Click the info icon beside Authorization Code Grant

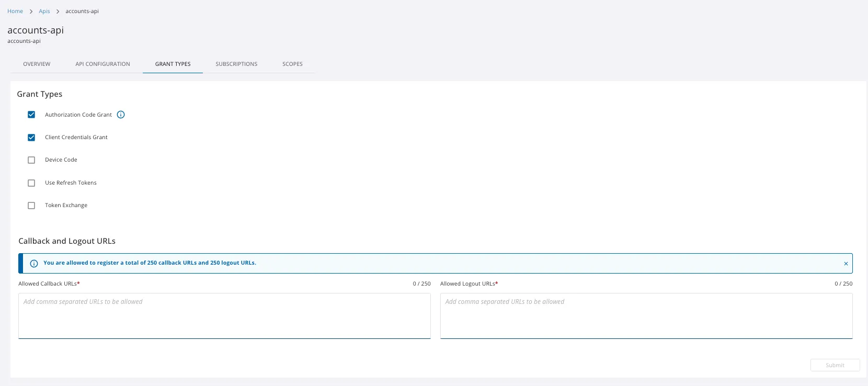[121, 115]
